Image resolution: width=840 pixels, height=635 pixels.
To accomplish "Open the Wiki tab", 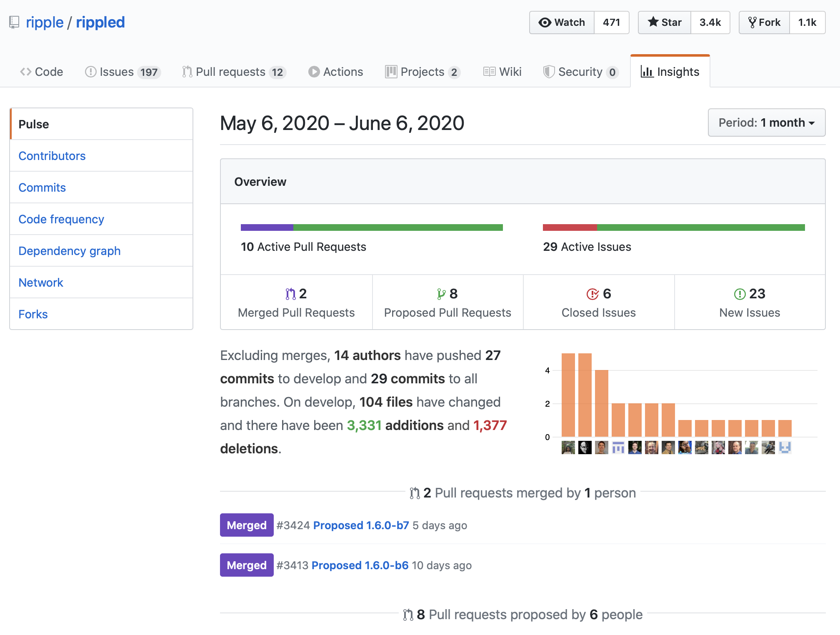I will [x=502, y=72].
